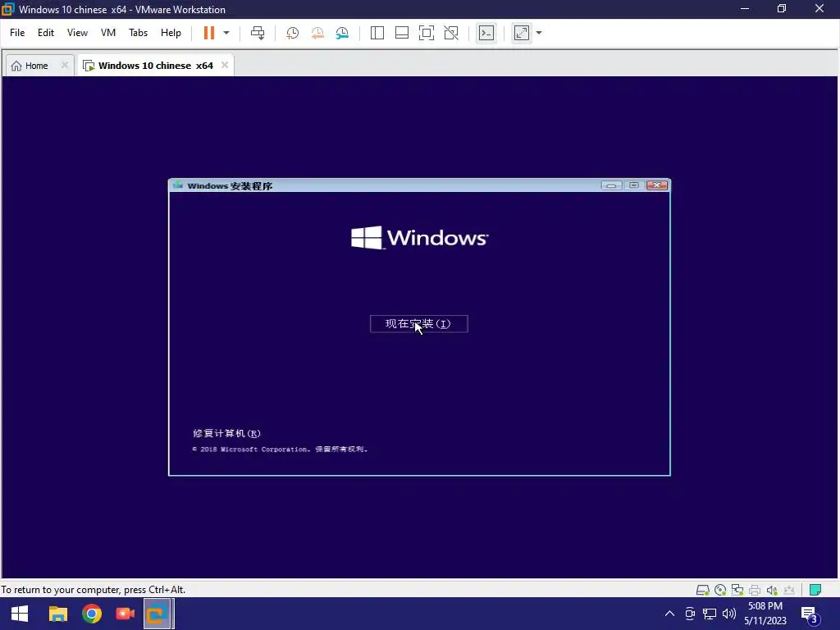Click the 现在安装 (Install now) button
This screenshot has height=630, width=840.
click(x=419, y=323)
